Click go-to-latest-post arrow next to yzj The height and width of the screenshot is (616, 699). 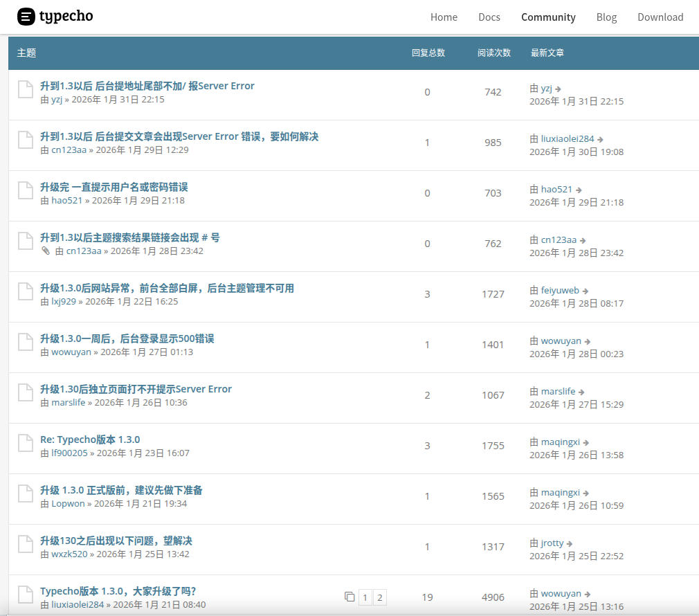click(558, 89)
